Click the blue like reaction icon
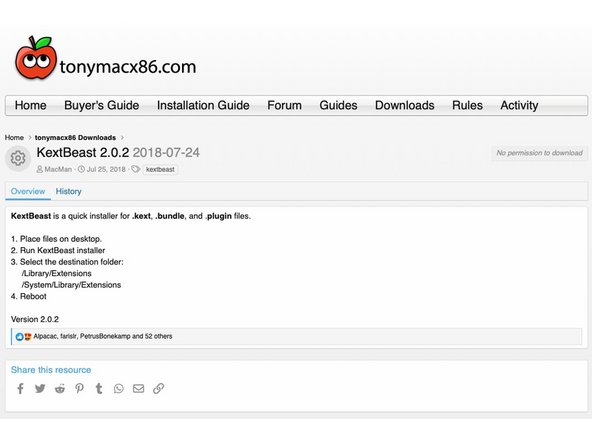Viewport: 592px width, 444px height. (20, 336)
